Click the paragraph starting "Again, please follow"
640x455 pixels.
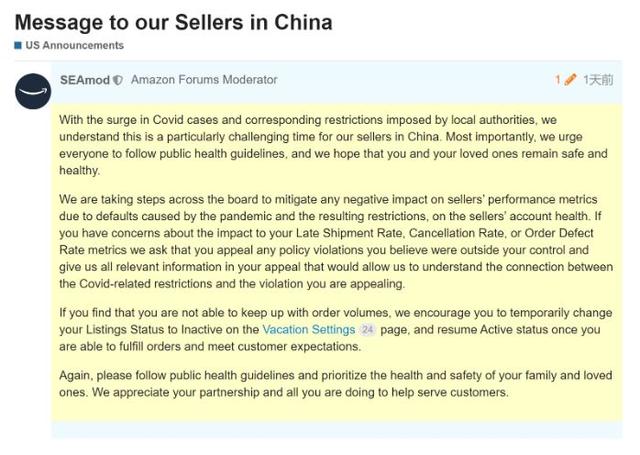[332, 383]
